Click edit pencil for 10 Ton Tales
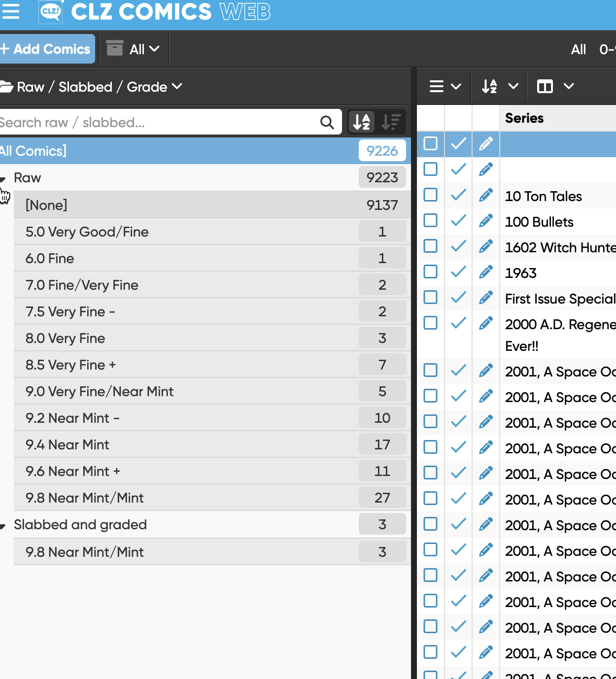The height and width of the screenshot is (679, 616). click(x=486, y=195)
